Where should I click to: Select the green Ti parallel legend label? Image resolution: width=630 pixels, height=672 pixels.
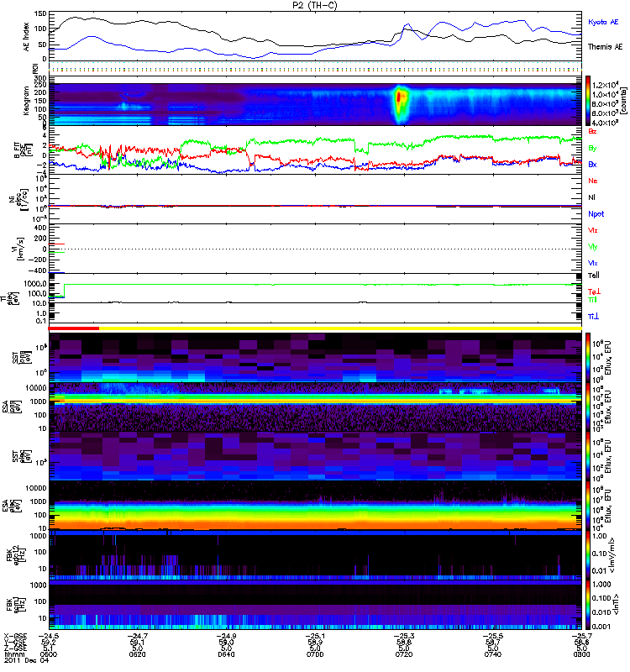coord(592,300)
